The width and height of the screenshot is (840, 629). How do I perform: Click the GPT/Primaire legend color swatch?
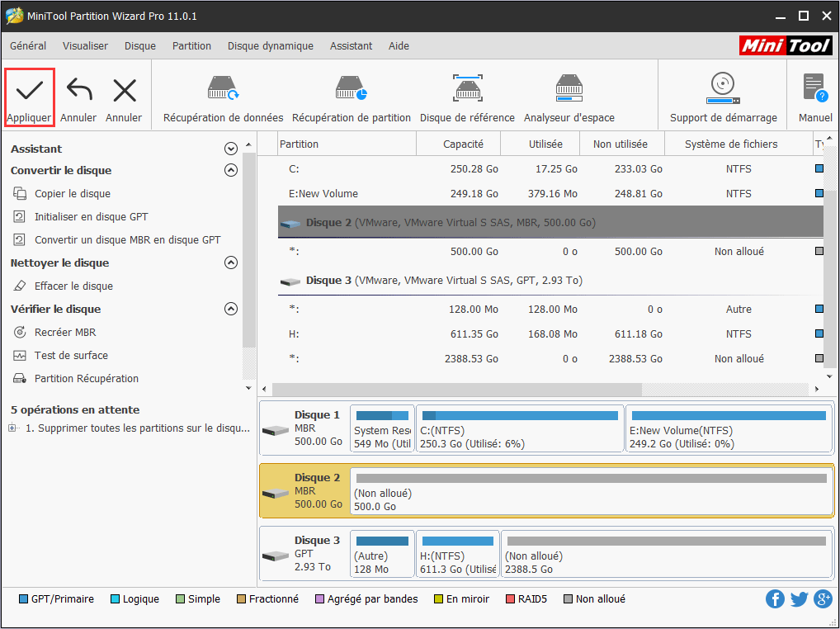coord(23,599)
